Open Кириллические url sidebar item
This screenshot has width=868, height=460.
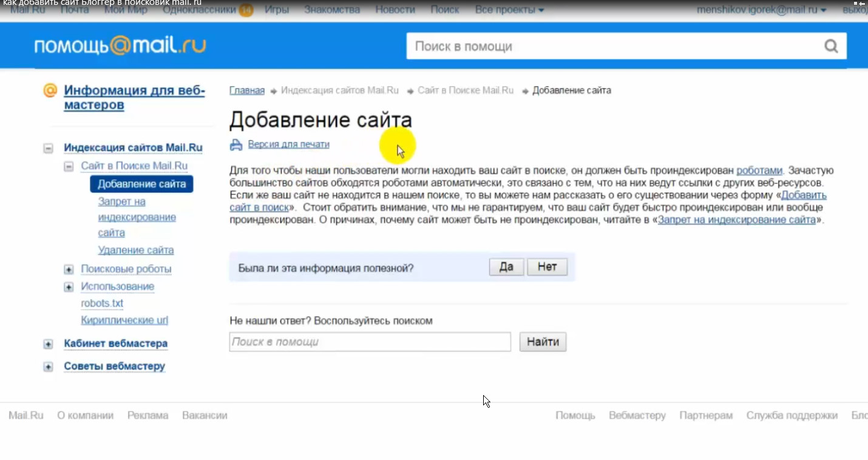[x=124, y=320]
